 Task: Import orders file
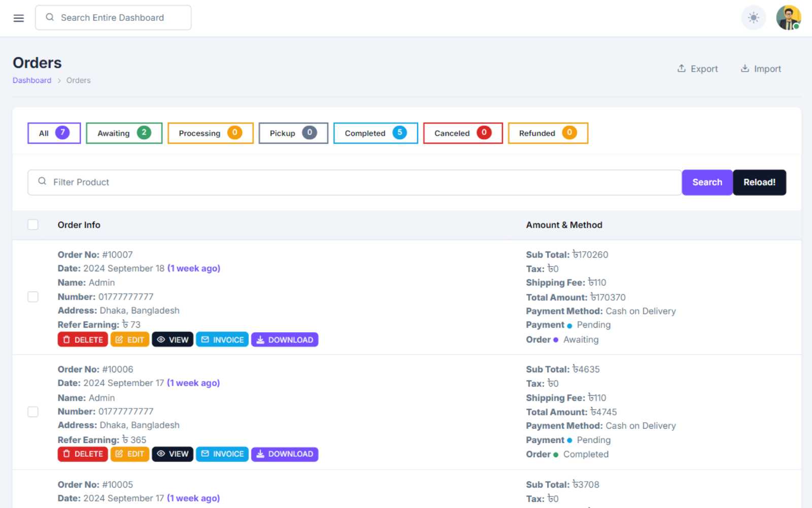[761, 69]
